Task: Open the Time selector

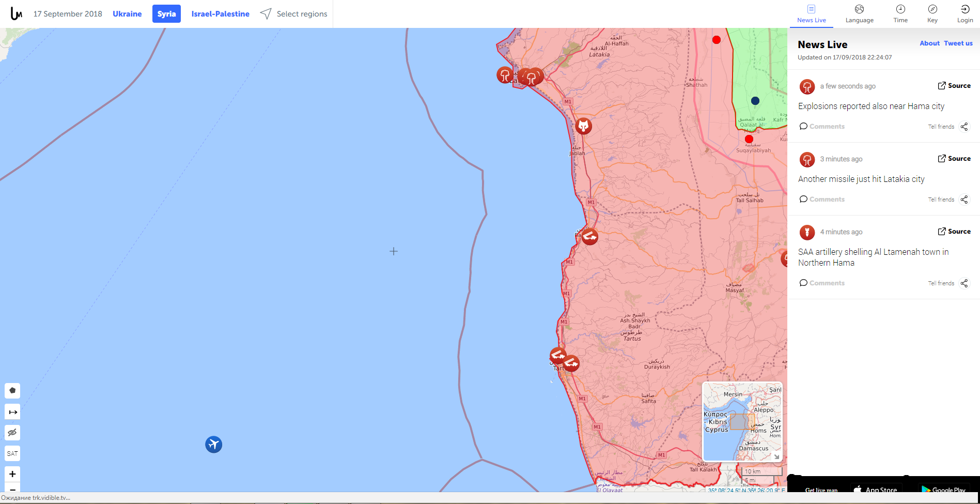Action: coord(900,14)
